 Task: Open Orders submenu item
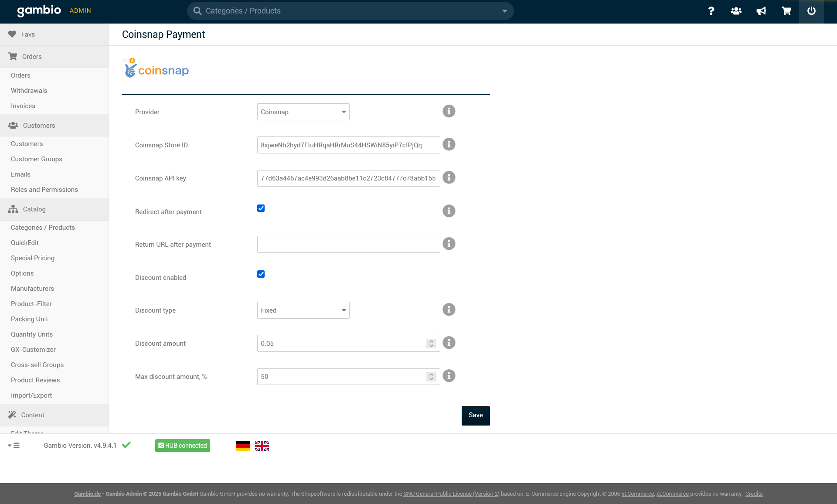click(x=20, y=75)
